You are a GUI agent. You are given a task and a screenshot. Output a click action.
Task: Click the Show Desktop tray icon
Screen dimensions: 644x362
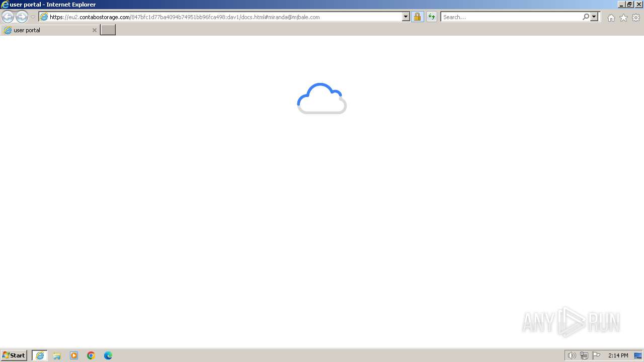(x=638, y=355)
